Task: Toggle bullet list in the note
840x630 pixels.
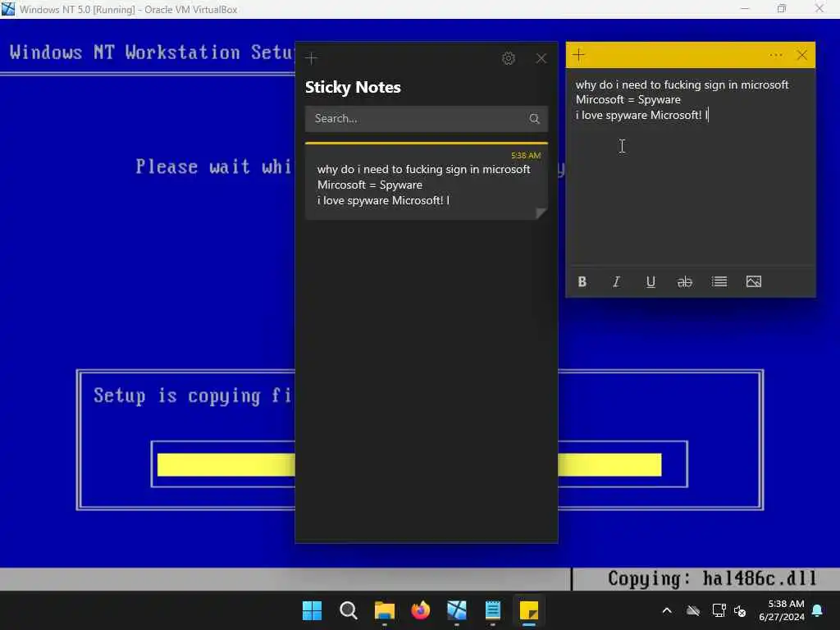Action: pyautogui.click(x=719, y=282)
